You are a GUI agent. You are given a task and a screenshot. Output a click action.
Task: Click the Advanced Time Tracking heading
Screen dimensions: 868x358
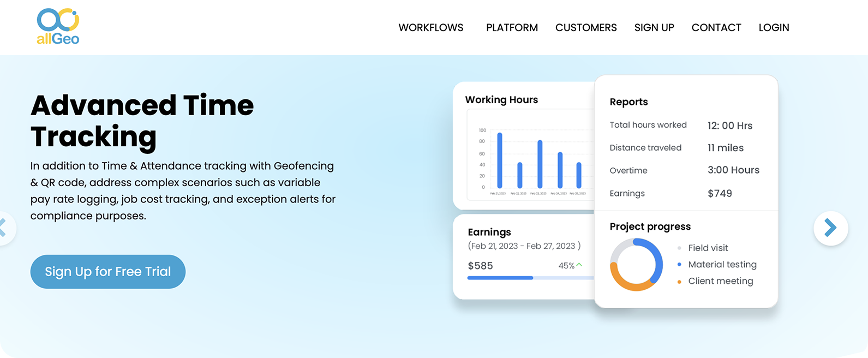point(142,121)
